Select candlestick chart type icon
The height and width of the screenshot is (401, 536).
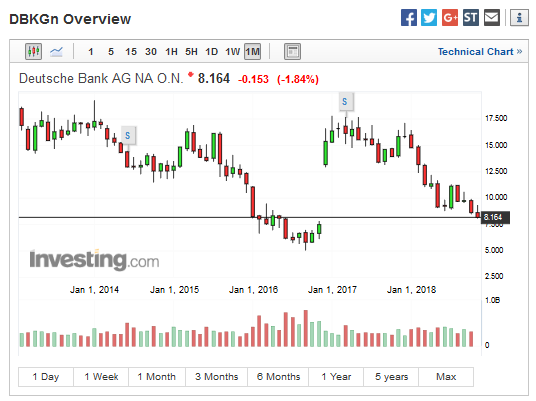click(34, 52)
